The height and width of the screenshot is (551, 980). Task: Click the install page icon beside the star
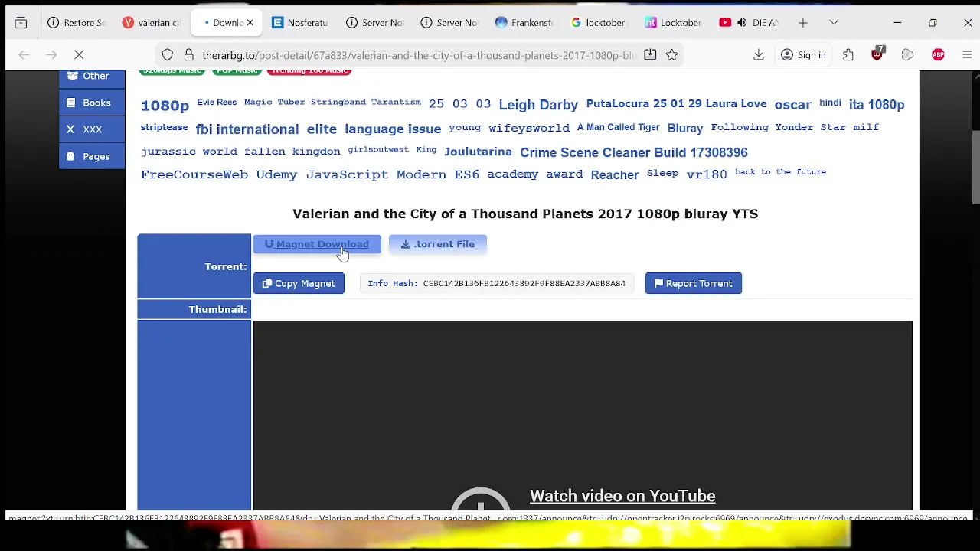tap(650, 55)
